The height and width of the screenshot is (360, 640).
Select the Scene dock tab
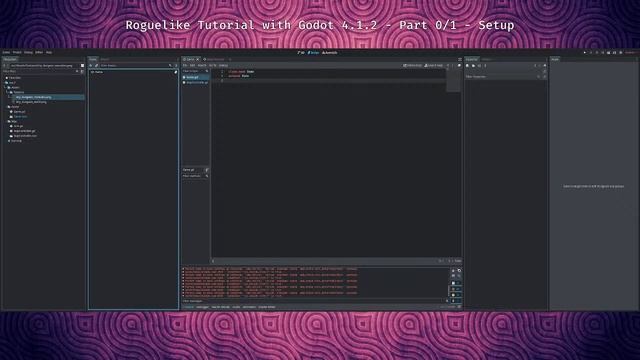[93, 59]
